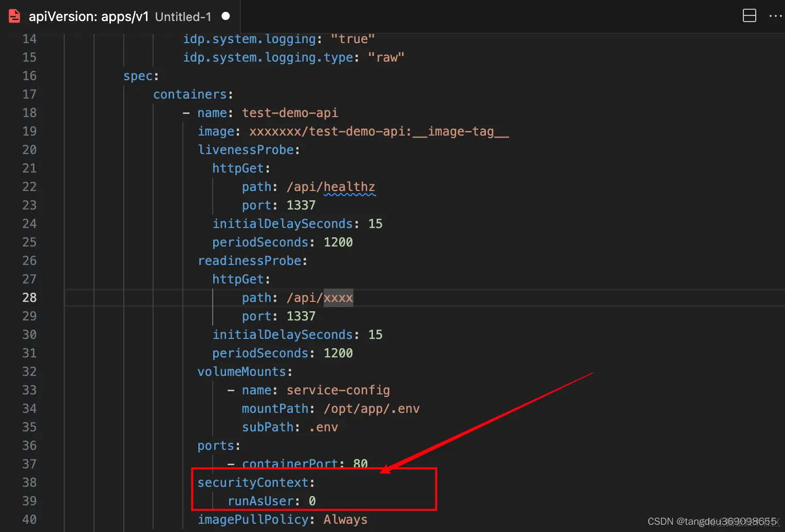Click the 'runAsUser' key on line 39
This screenshot has height=532, width=785.
[x=260, y=501]
